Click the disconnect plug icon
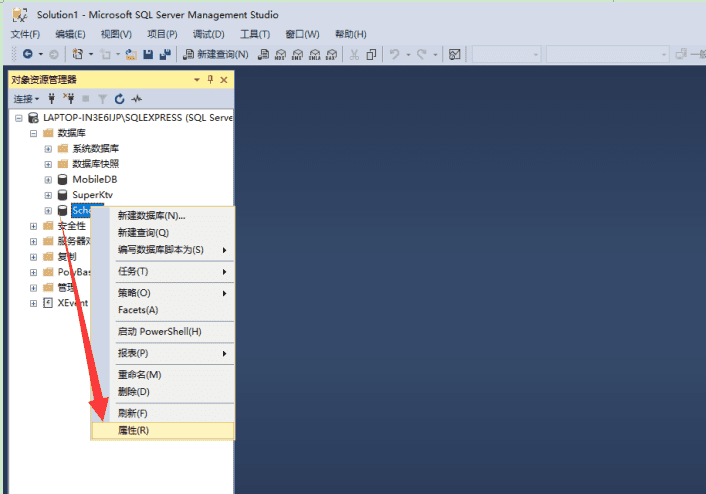This screenshot has width=706, height=494. click(68, 99)
